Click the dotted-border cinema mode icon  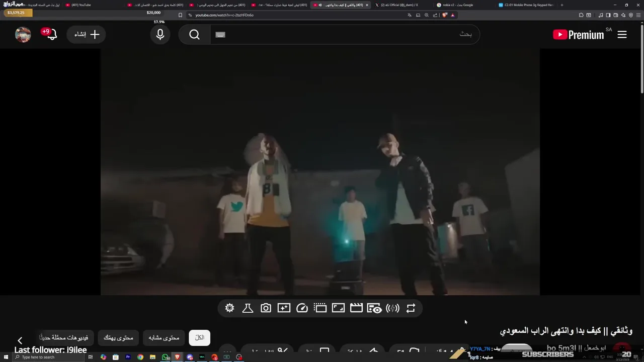coord(320,308)
